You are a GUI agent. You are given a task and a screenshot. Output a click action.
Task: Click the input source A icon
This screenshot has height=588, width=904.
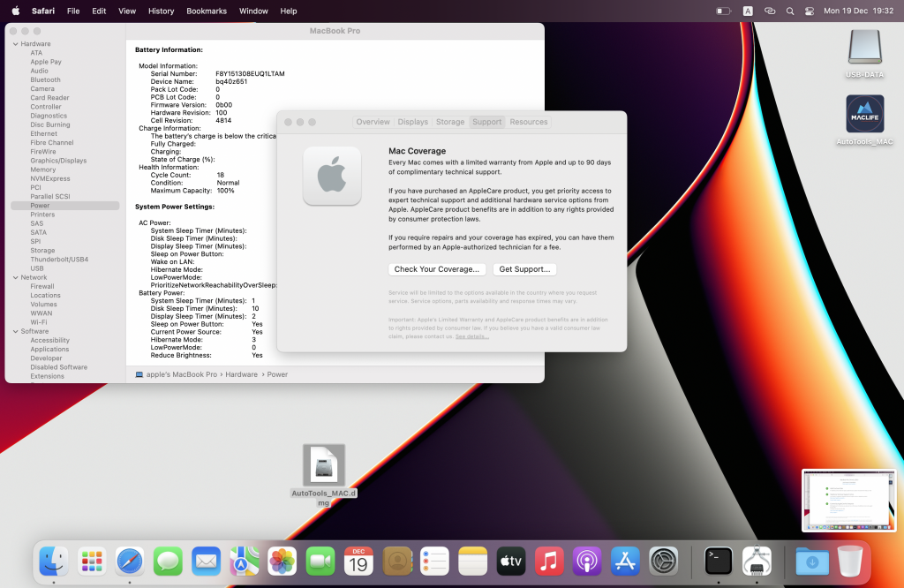[x=748, y=11]
